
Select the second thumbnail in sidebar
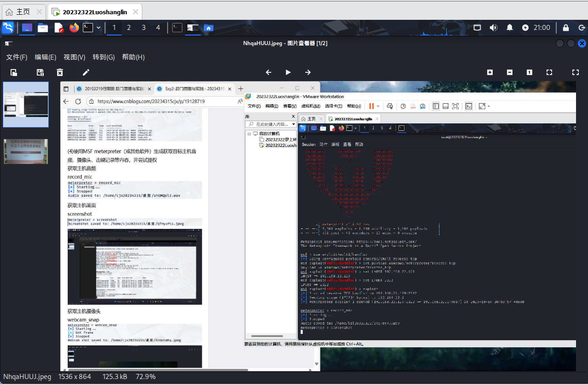coord(26,152)
